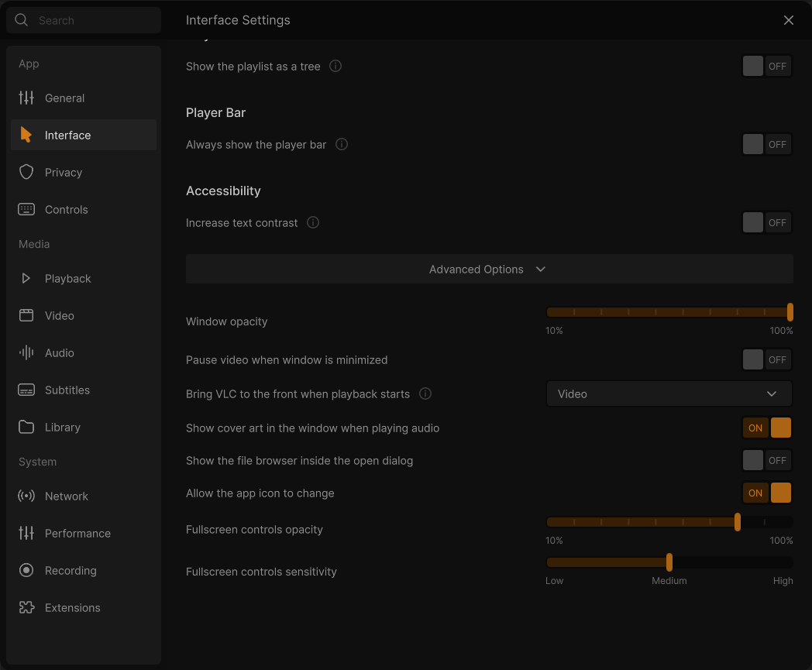Click the Window opacity label
The width and height of the screenshot is (812, 670).
pyautogui.click(x=227, y=321)
